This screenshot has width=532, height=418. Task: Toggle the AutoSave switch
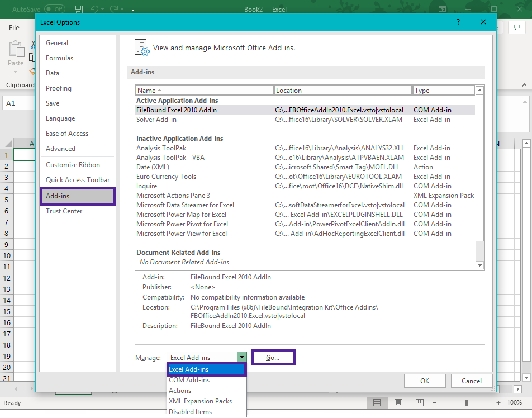pyautogui.click(x=55, y=9)
